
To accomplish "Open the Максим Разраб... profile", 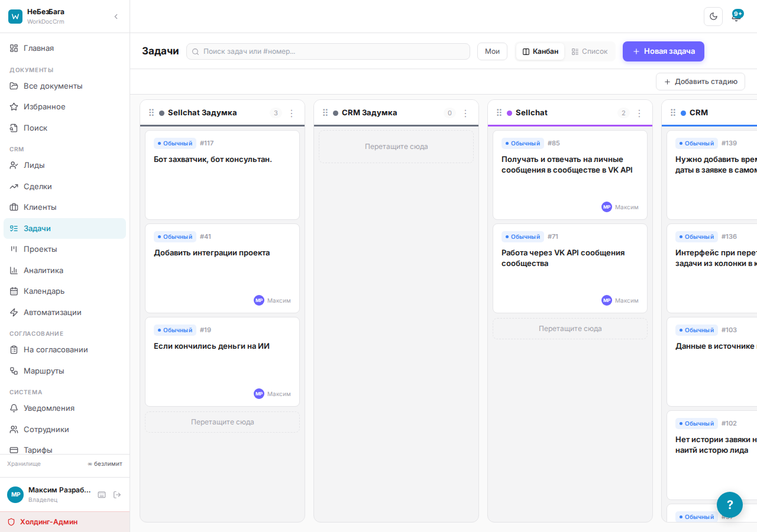I will point(50,495).
